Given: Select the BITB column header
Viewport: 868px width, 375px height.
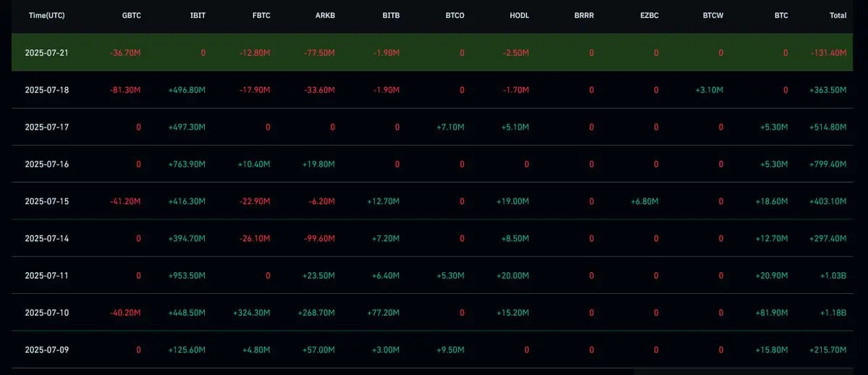Looking at the screenshot, I should (390, 15).
